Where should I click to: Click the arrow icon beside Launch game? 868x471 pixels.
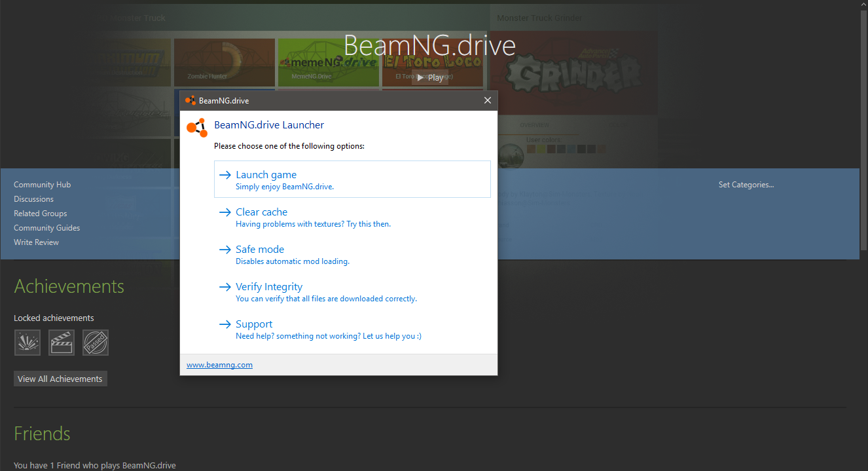click(225, 175)
